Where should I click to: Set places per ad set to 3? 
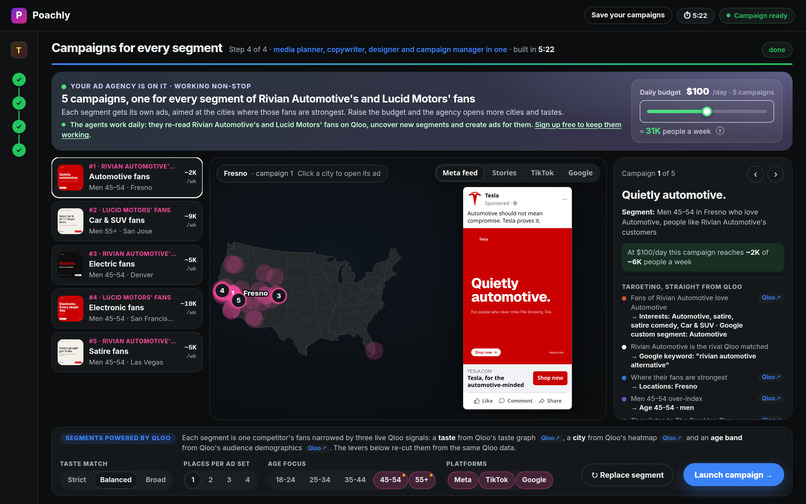(x=229, y=480)
